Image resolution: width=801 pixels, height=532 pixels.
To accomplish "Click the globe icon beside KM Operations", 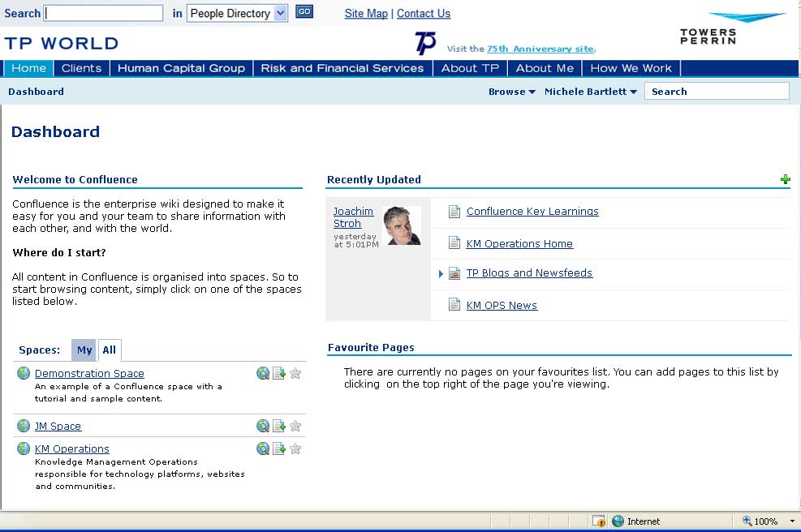I will click(x=24, y=448).
